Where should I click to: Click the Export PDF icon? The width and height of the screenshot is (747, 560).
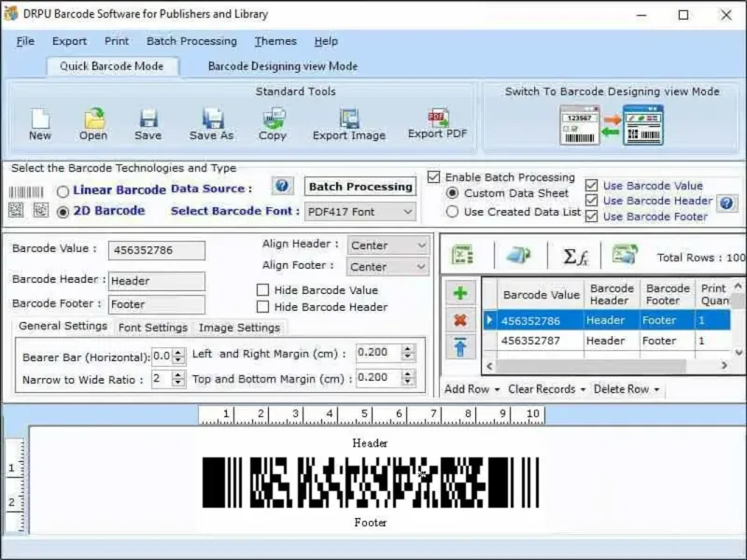point(438,118)
